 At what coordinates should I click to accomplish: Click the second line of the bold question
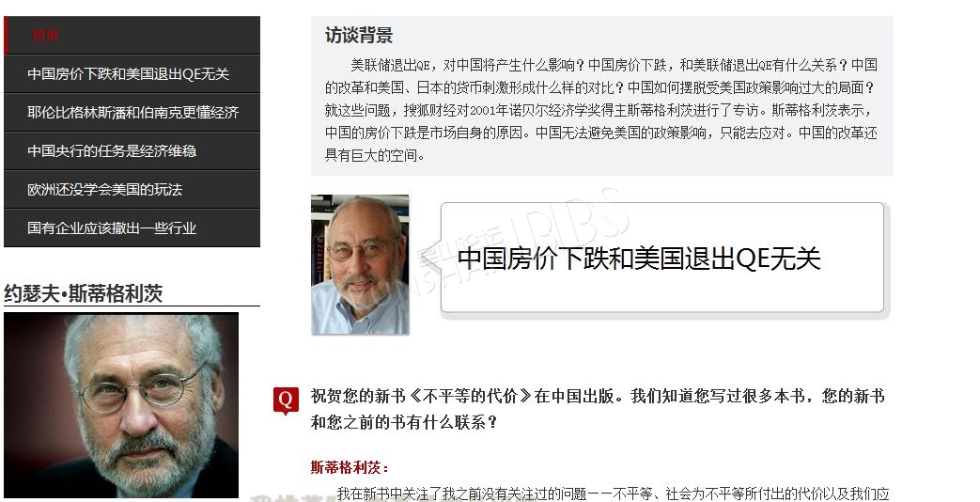[x=404, y=423]
